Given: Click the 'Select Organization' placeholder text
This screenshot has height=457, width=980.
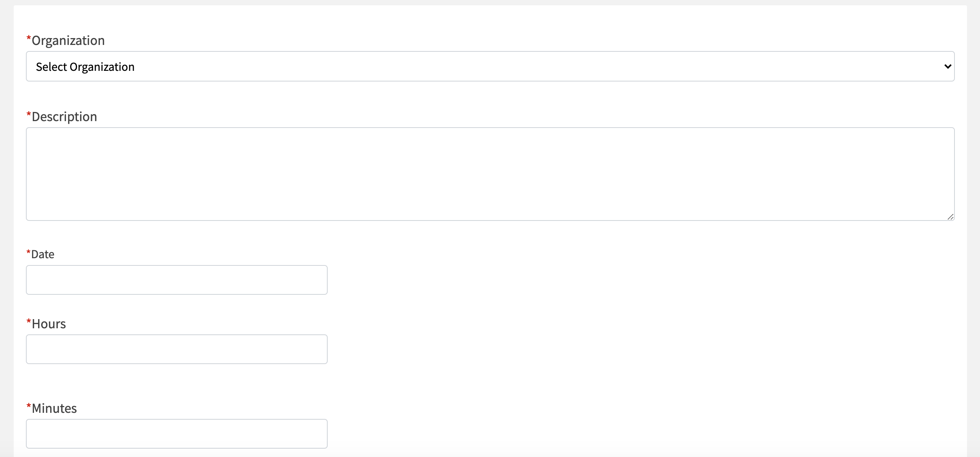Looking at the screenshot, I should pyautogui.click(x=85, y=67).
